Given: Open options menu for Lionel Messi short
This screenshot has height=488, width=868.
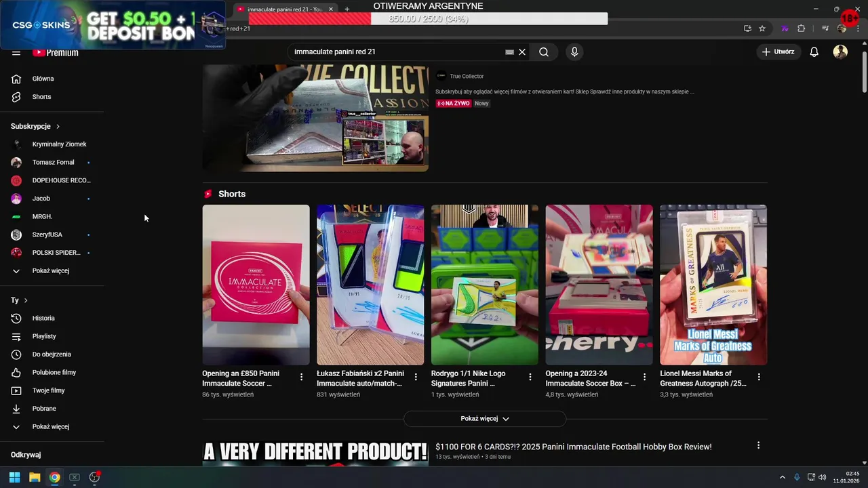Looking at the screenshot, I should 759,377.
